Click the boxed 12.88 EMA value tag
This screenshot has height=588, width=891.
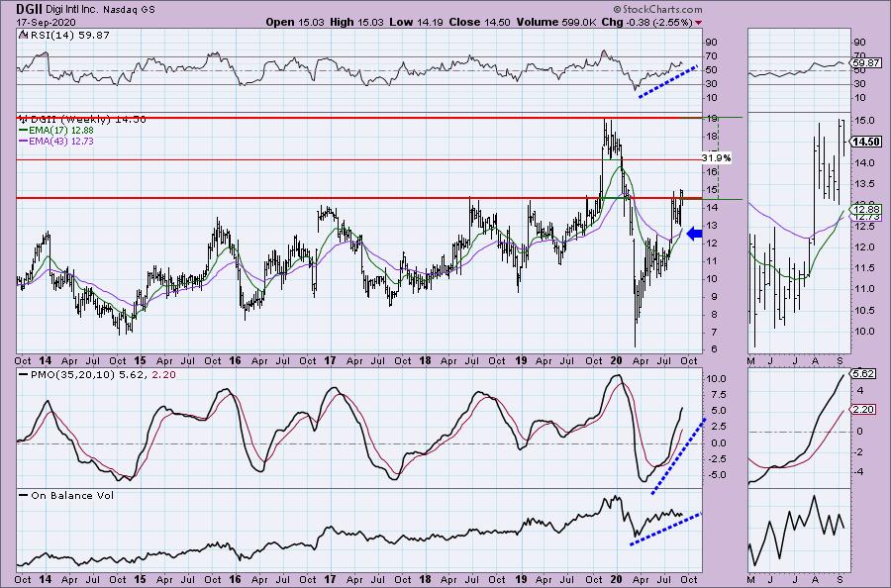point(867,209)
